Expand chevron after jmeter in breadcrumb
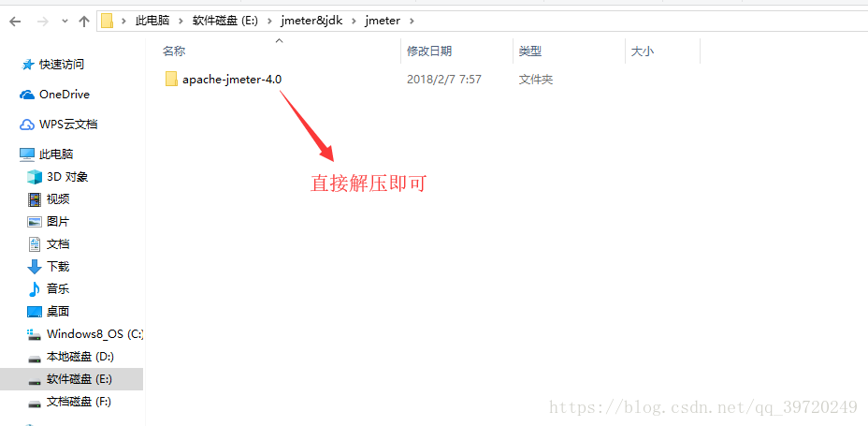 (x=411, y=21)
